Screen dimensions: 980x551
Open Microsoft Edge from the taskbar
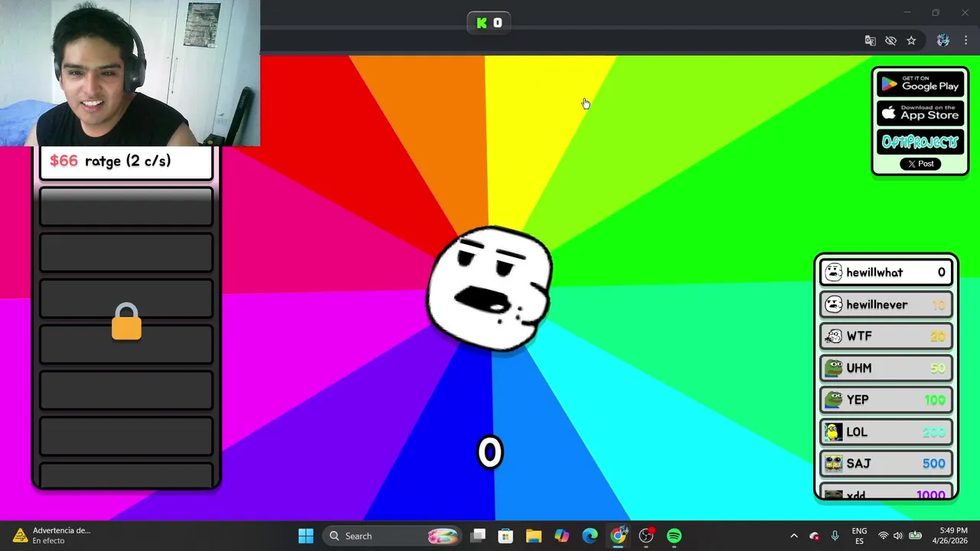[x=590, y=536]
